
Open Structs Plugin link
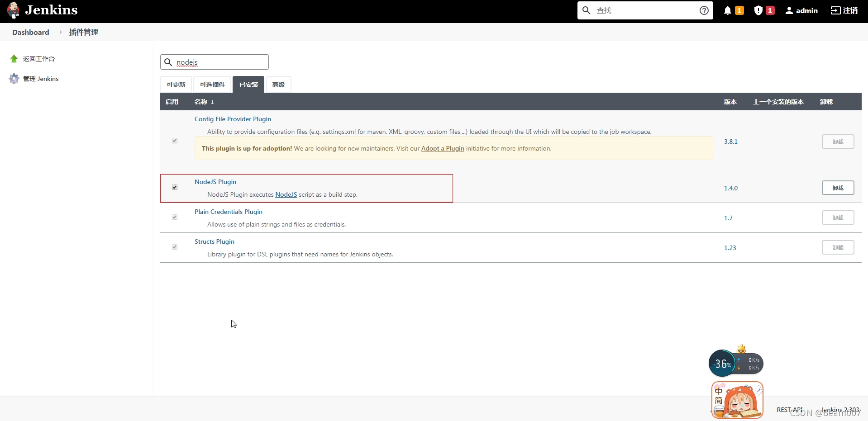pos(215,241)
